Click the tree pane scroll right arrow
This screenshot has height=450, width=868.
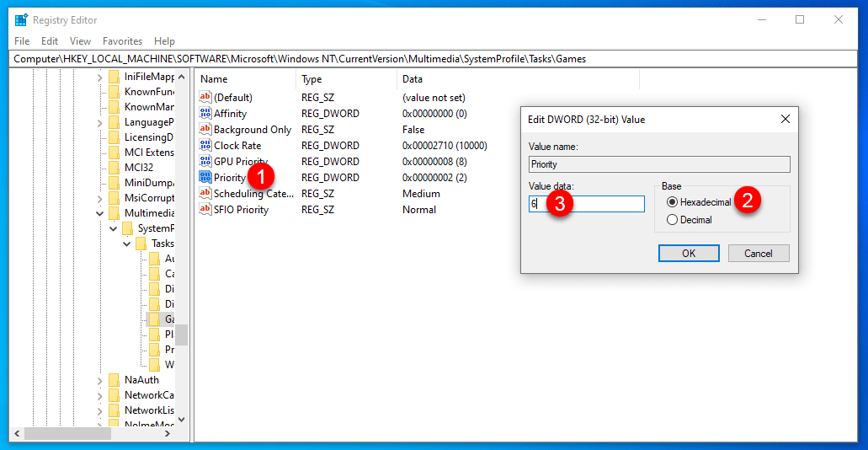[169, 433]
